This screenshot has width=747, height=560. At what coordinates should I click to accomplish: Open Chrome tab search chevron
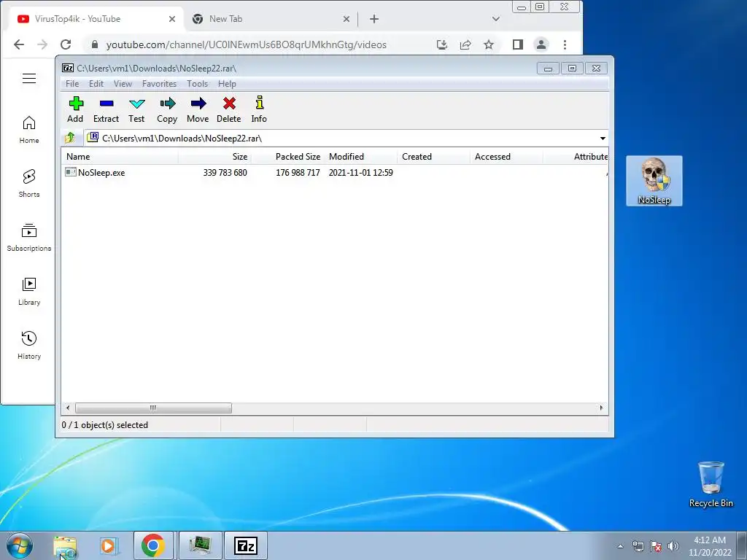click(x=496, y=19)
